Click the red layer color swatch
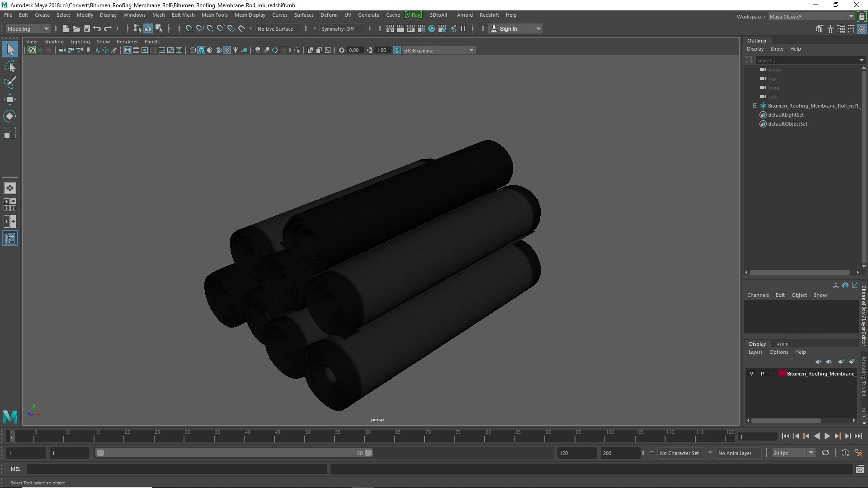Screen dimensions: 868x488 tap(782, 374)
